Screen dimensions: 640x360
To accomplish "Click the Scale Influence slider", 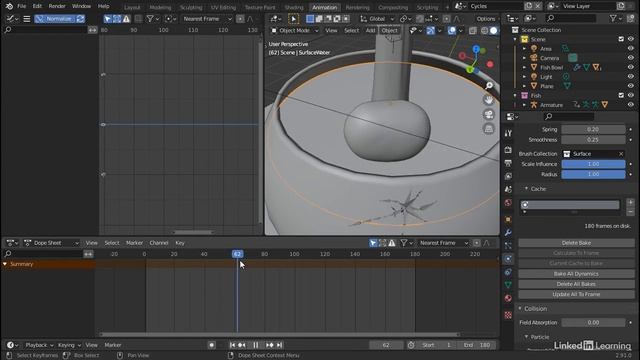I will (593, 164).
